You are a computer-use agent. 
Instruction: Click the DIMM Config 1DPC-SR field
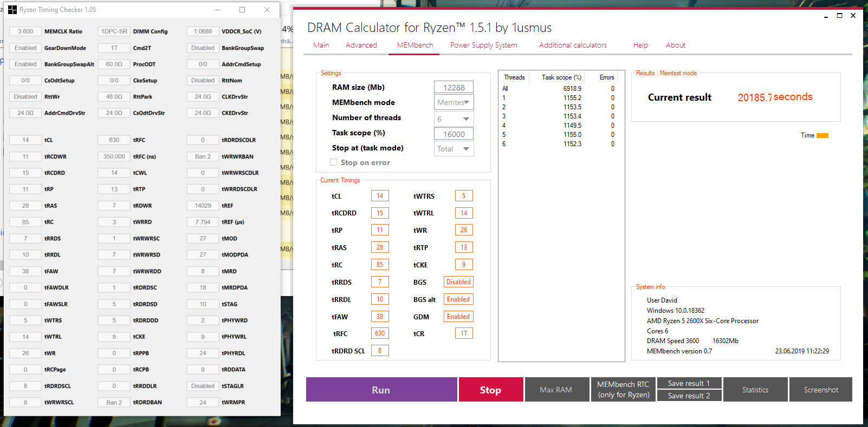tap(114, 31)
